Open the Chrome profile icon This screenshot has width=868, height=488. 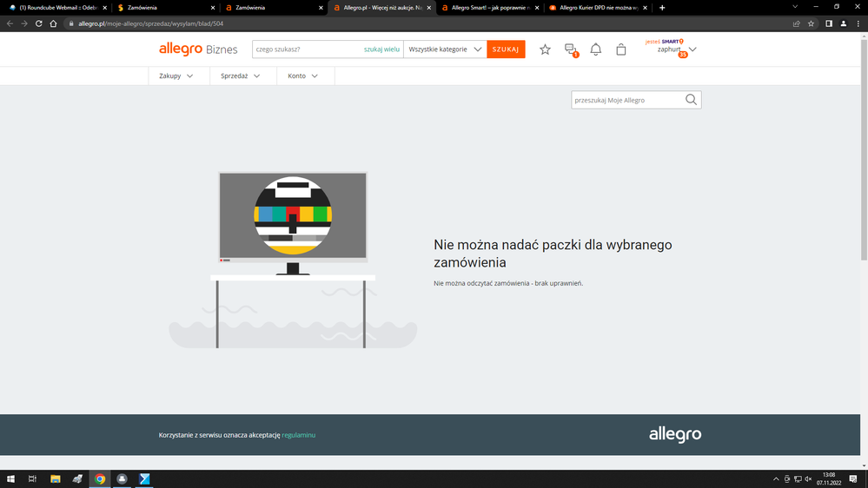[x=844, y=23]
